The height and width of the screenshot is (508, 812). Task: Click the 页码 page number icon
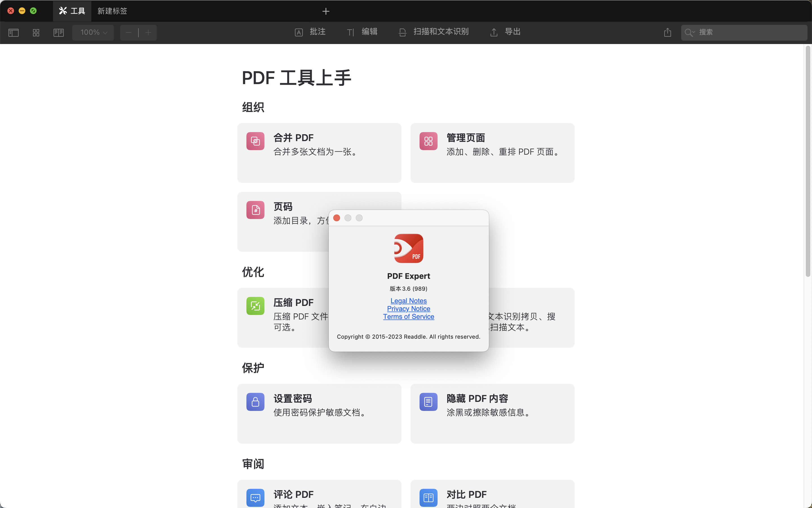pyautogui.click(x=255, y=210)
